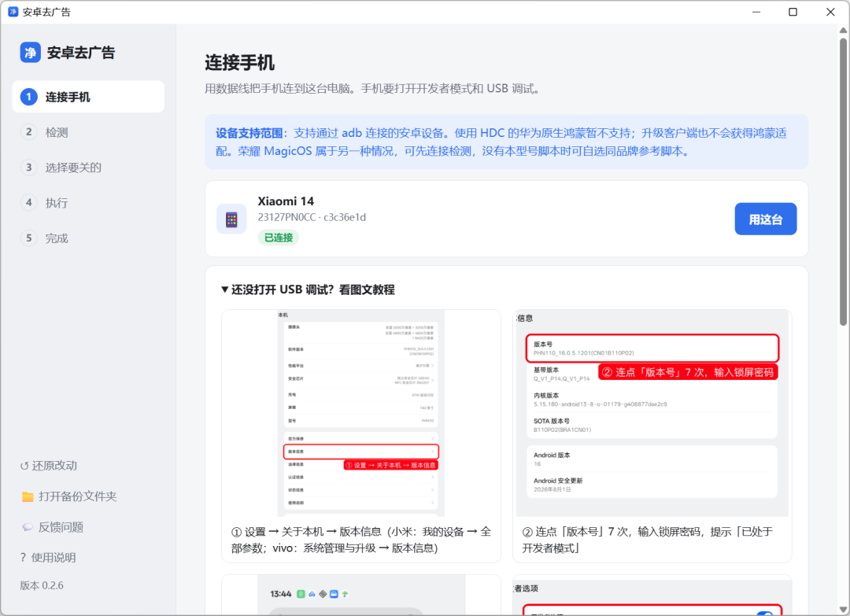Click the 连接手机 page heading
Image resolution: width=850 pixels, height=616 pixels.
[x=239, y=63]
